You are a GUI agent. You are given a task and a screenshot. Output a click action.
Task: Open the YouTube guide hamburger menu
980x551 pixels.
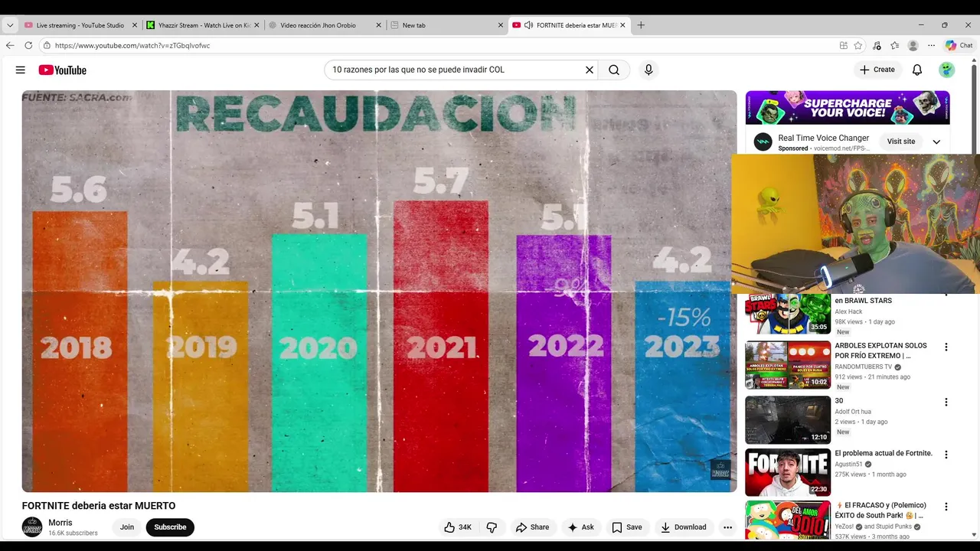click(x=21, y=70)
